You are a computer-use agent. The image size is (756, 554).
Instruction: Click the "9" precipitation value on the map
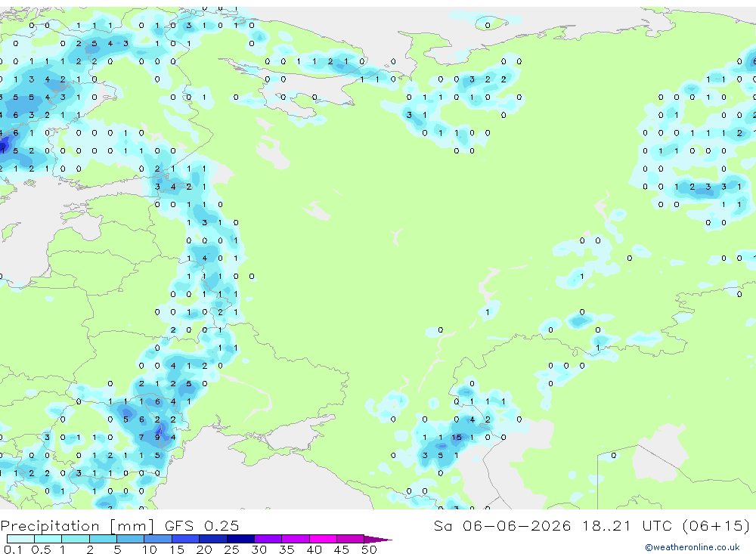157,438
